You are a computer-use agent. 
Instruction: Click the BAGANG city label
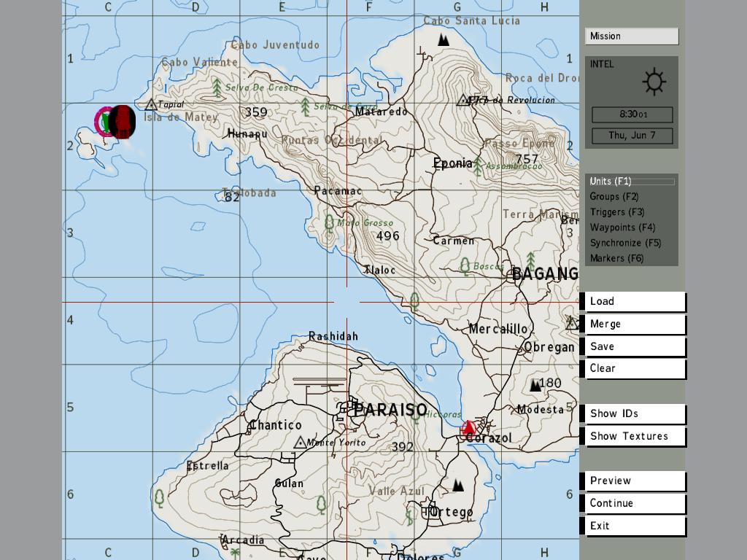coord(545,274)
